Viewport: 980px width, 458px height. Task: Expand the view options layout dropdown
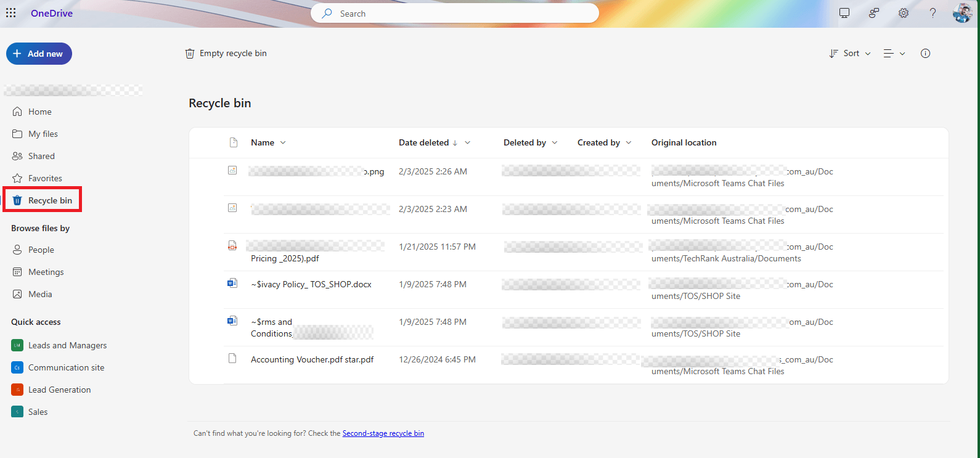point(894,54)
